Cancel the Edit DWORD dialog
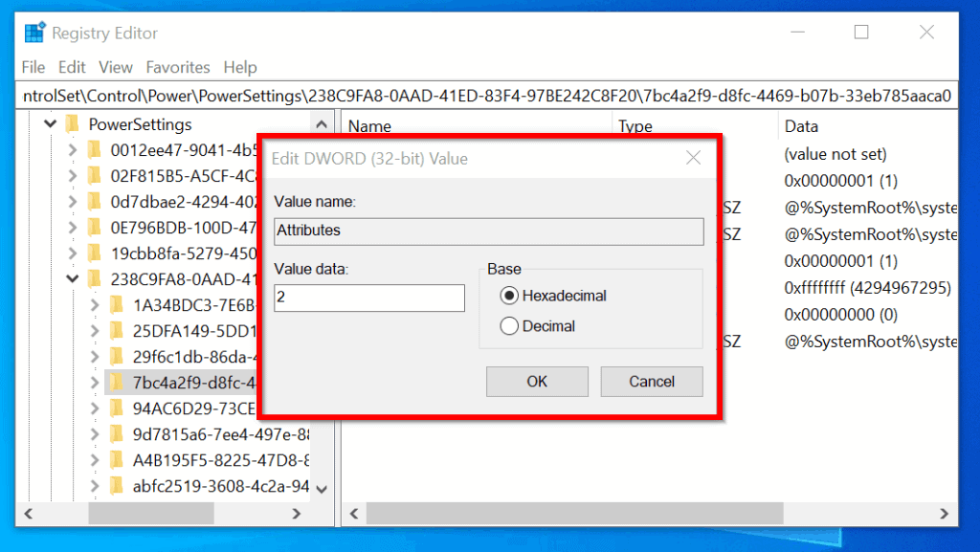Viewport: 980px width, 552px height. (652, 382)
